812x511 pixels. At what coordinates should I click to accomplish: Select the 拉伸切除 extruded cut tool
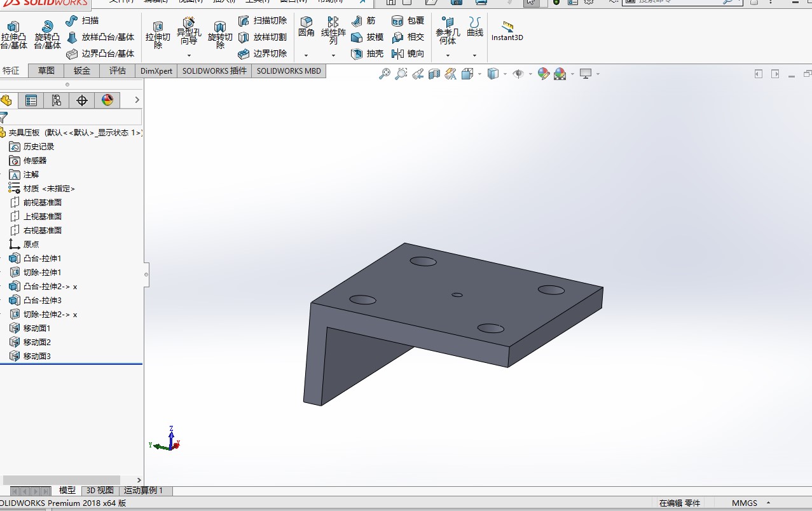click(x=158, y=35)
